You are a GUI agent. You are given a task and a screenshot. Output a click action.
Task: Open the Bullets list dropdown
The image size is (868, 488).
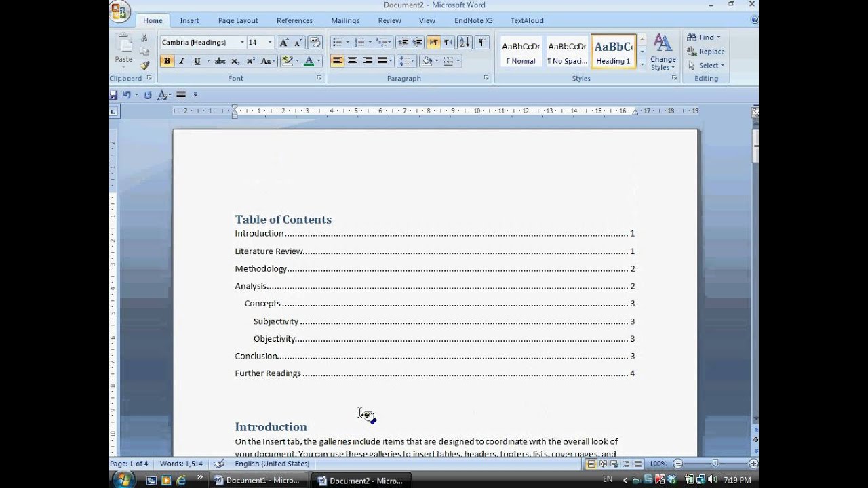point(347,42)
